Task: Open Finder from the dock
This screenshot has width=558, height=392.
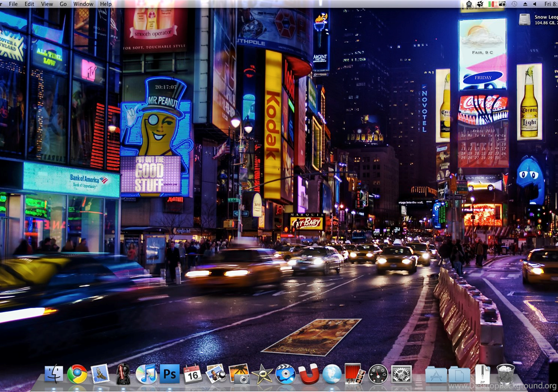Action: (54, 374)
